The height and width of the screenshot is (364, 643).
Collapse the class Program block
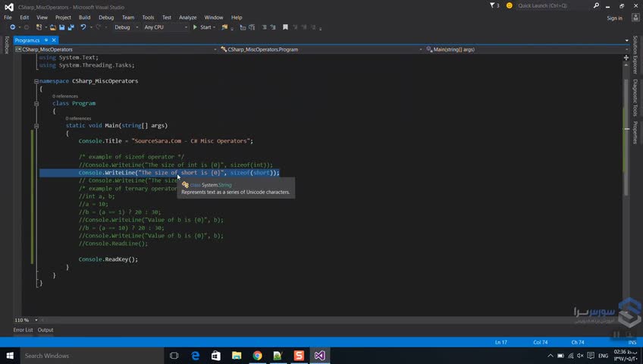pos(36,104)
